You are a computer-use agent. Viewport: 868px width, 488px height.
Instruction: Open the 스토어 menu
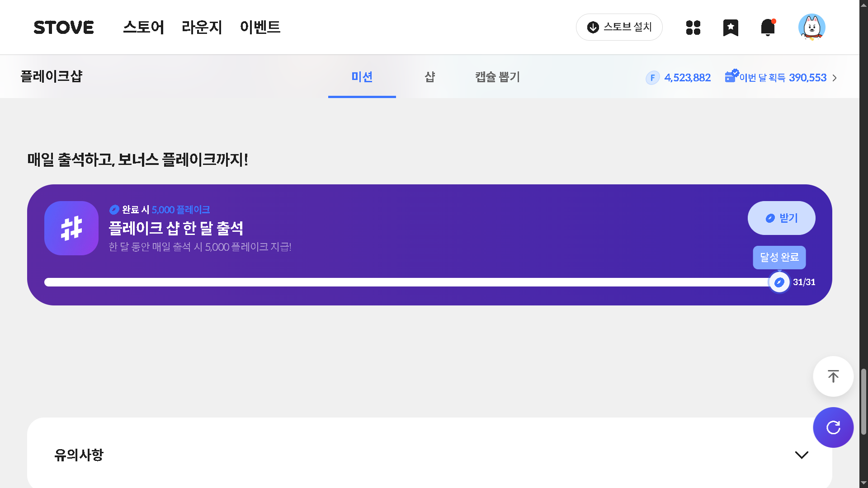(143, 27)
